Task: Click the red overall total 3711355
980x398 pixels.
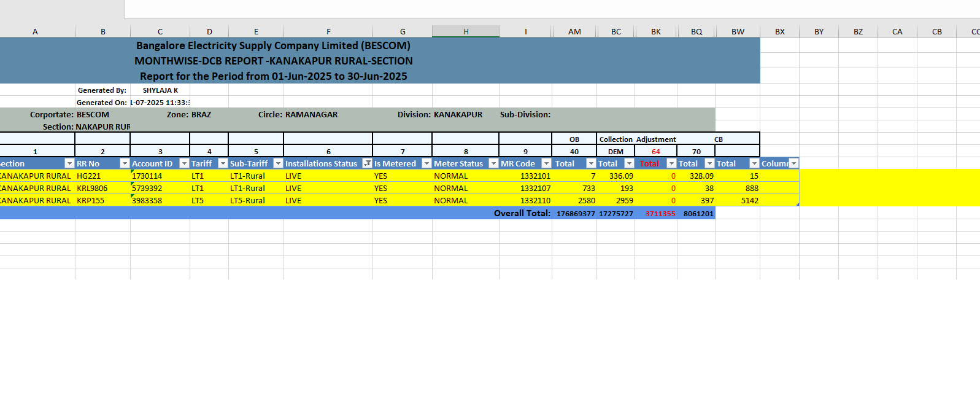Action: click(660, 214)
